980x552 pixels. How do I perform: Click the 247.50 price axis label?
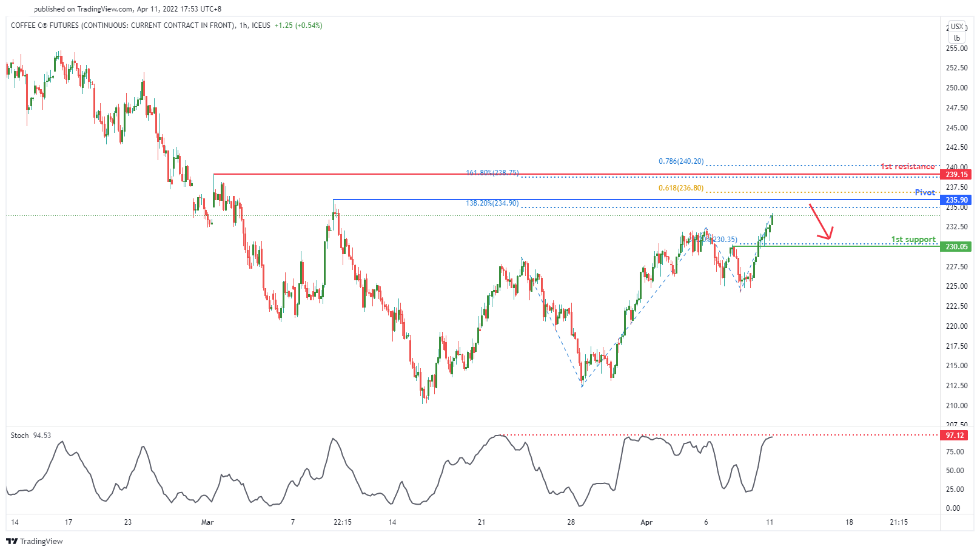(957, 108)
